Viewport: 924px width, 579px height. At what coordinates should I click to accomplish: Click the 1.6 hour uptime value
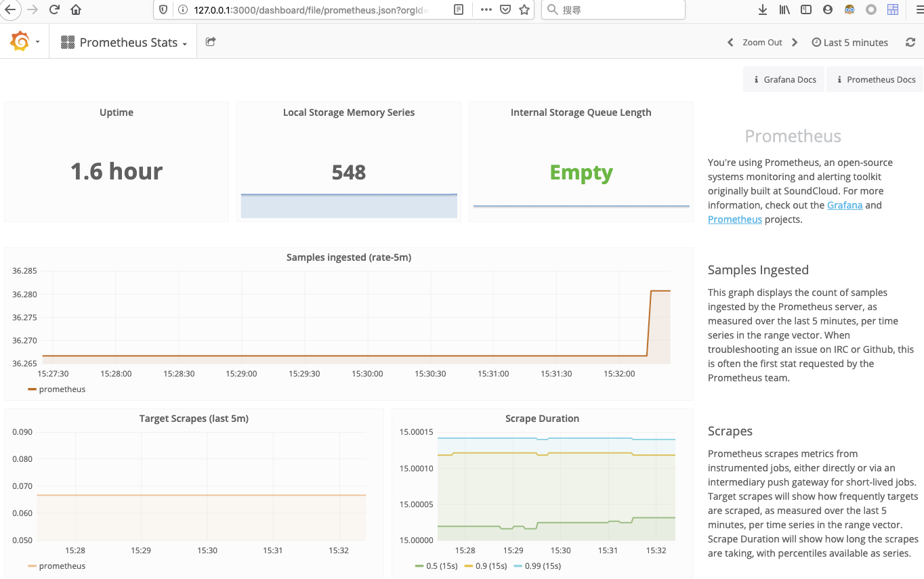[x=117, y=171]
